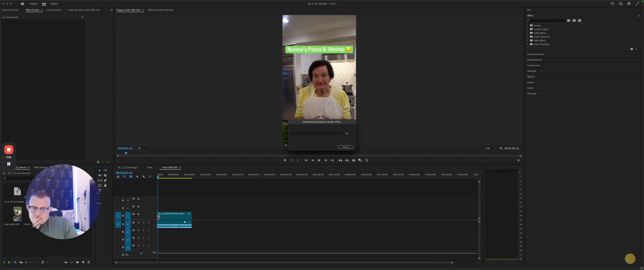Toggle the snap magnet in the timeline
Viewport: 644px width, 270px height.
pos(124,177)
